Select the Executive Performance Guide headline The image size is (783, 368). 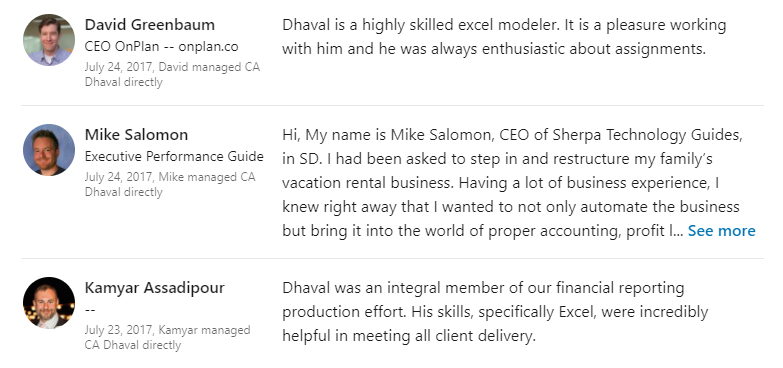tap(174, 157)
